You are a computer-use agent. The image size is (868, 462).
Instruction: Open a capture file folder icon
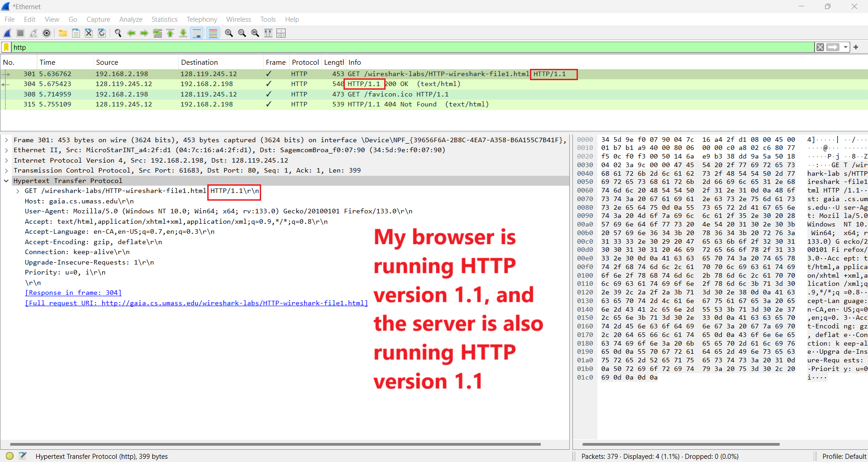pyautogui.click(x=63, y=33)
